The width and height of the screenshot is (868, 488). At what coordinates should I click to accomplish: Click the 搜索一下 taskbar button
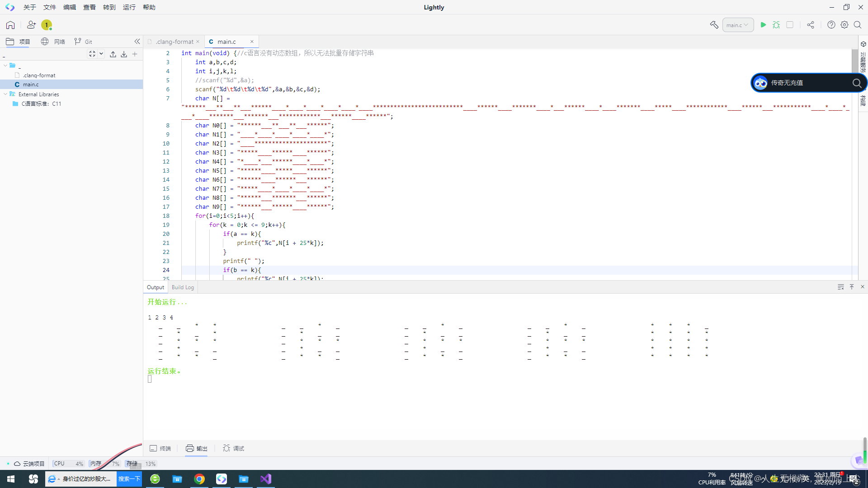click(129, 479)
